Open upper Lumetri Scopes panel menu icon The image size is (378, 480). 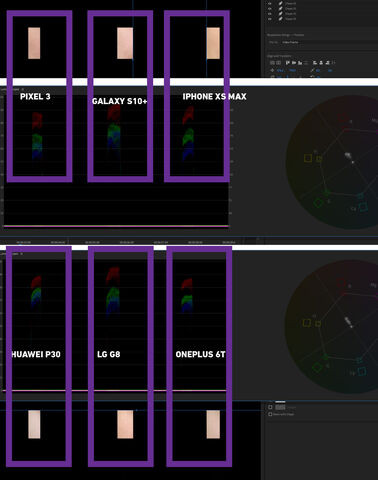point(23,89)
